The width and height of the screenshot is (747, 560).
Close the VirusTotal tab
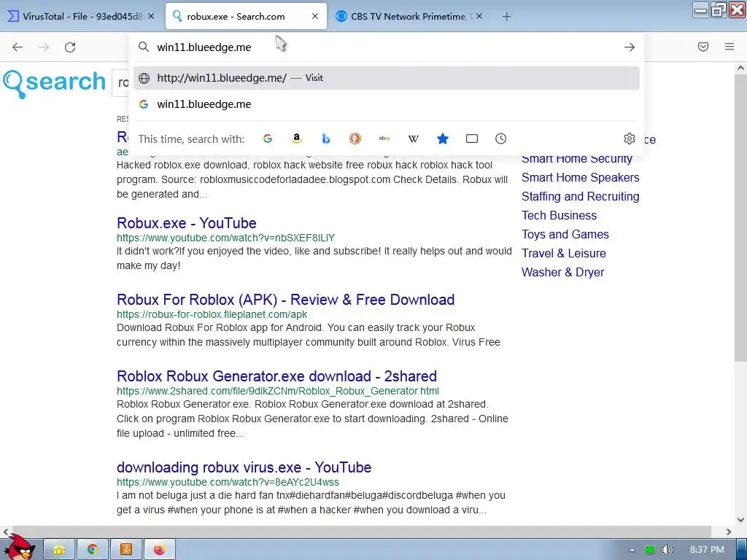(x=151, y=16)
